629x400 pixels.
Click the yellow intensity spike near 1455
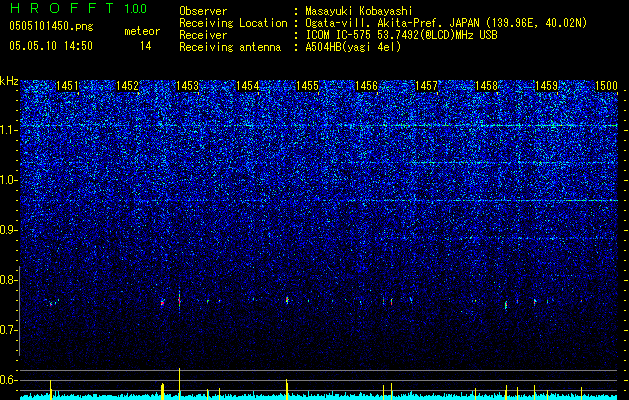(x=287, y=389)
